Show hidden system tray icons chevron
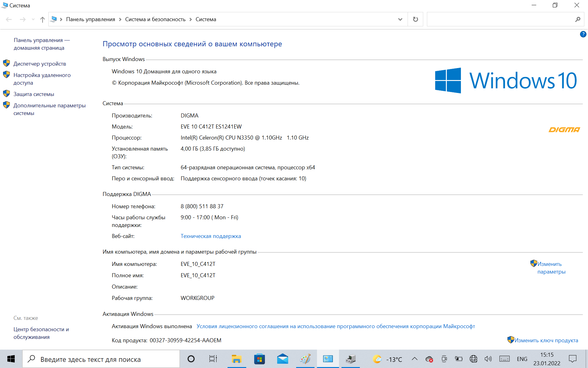Screen dimensions: 588x368 pyautogui.click(x=414, y=359)
